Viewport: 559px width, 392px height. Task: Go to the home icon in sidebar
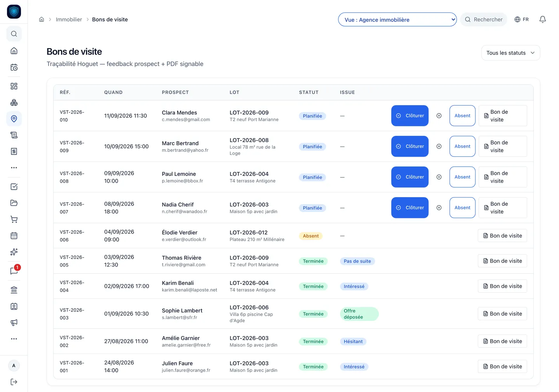click(x=14, y=51)
